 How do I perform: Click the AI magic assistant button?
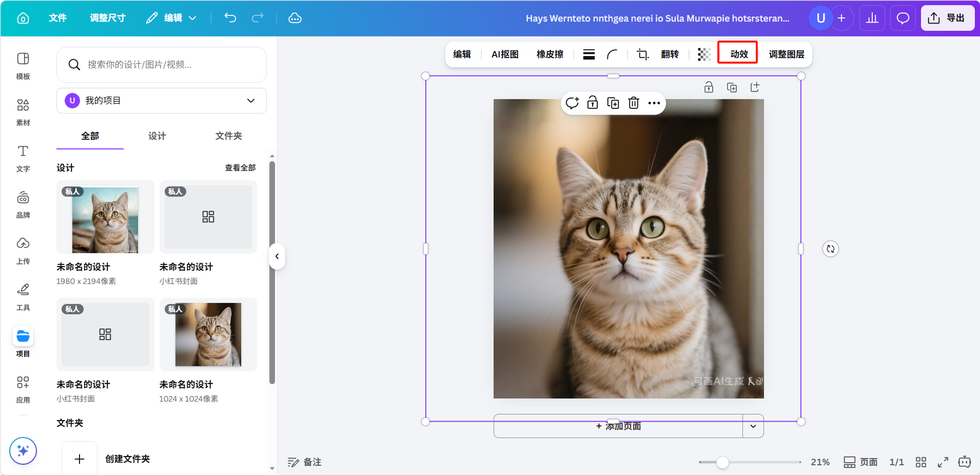click(23, 451)
